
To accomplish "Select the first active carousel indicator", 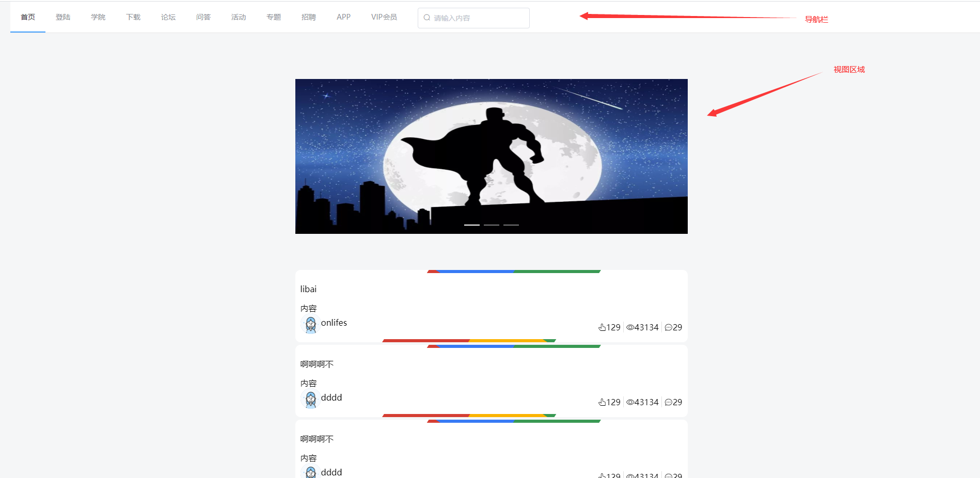I will 472,225.
